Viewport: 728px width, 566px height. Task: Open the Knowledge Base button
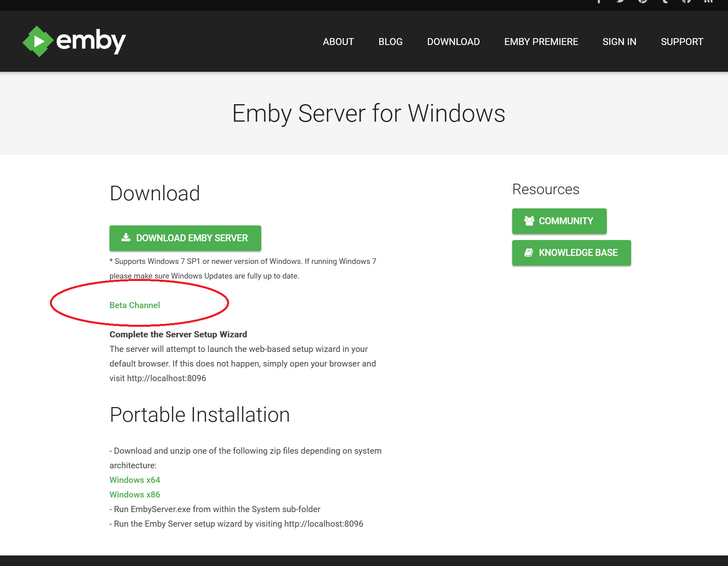coord(571,253)
